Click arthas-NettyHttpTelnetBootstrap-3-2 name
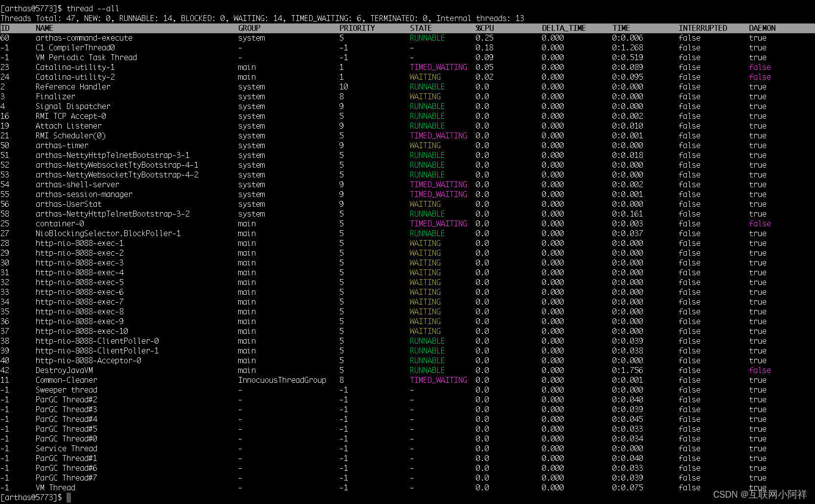The width and height of the screenshot is (815, 504). [113, 214]
